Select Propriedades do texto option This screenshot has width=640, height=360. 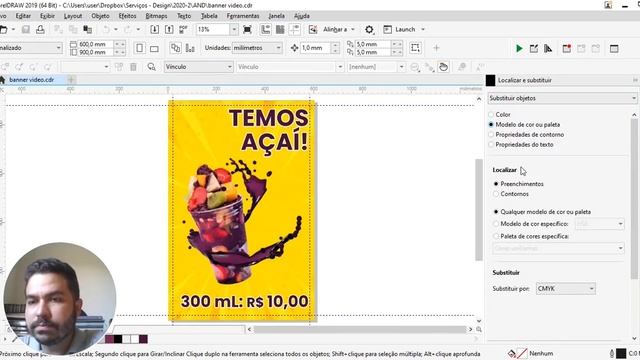coord(491,144)
